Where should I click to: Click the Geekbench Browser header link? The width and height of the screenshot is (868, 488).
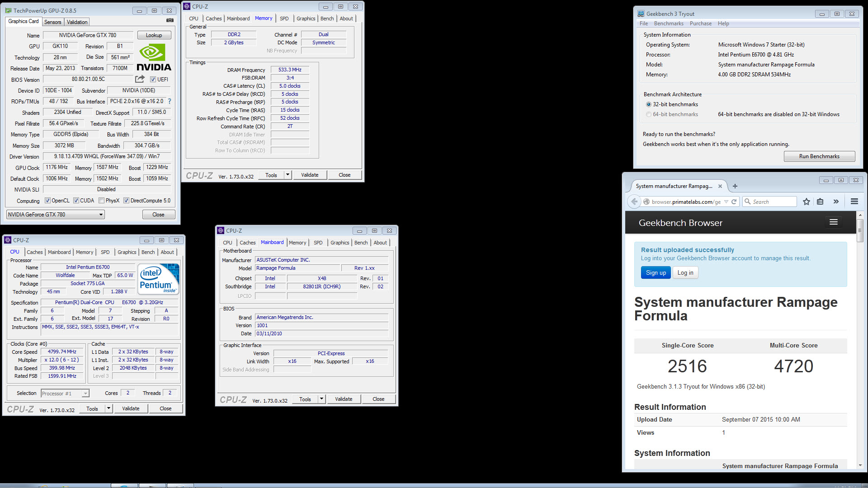680,223
